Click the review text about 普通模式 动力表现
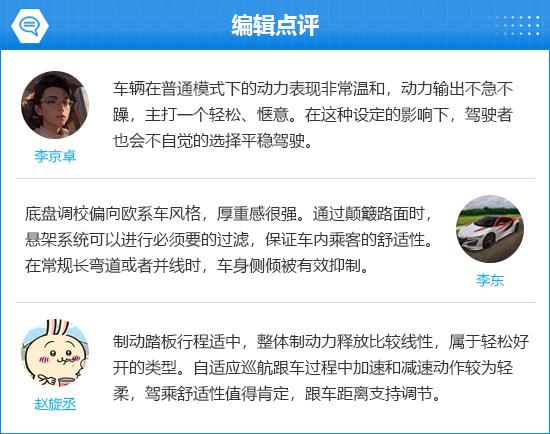This screenshot has width=550, height=434. (x=313, y=115)
